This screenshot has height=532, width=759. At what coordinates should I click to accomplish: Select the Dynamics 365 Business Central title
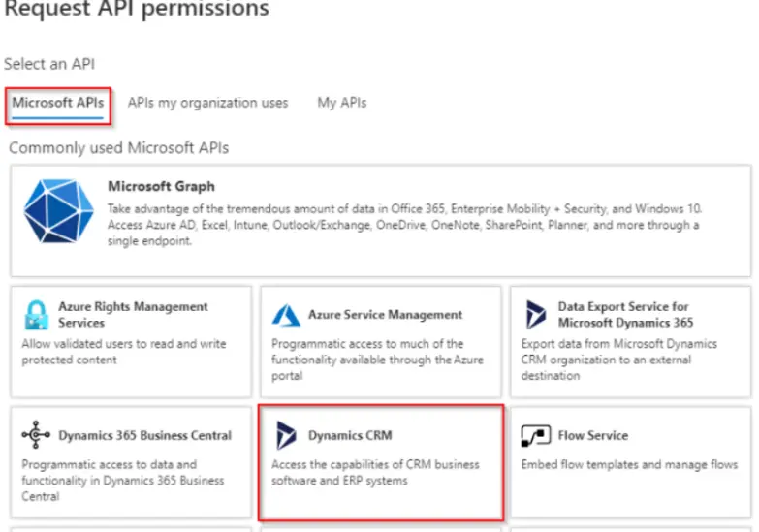click(144, 436)
